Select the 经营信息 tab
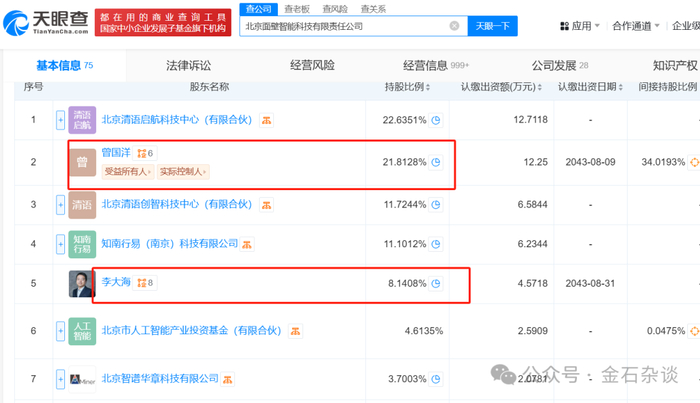Screen dimensions: 700x403 tap(436, 66)
